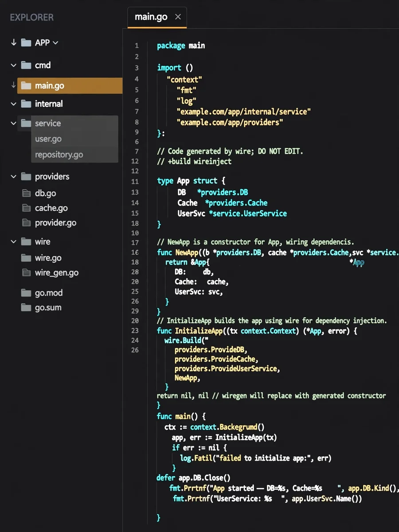The height and width of the screenshot is (532, 399).
Task: Collapse the internal folder chevron
Action: coord(14,104)
